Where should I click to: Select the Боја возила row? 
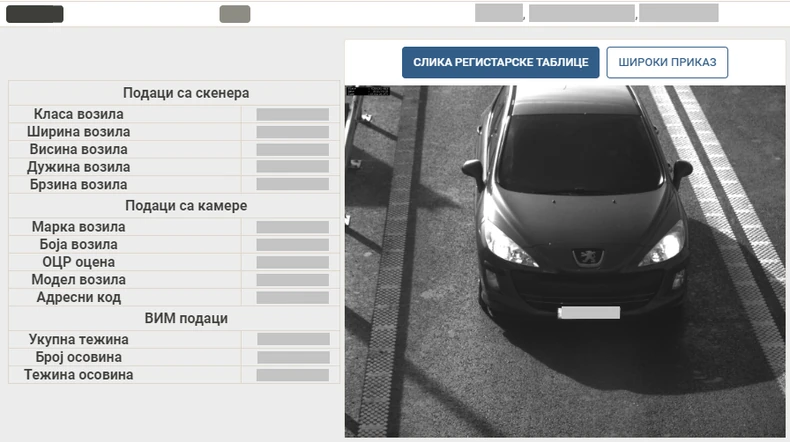(174, 245)
